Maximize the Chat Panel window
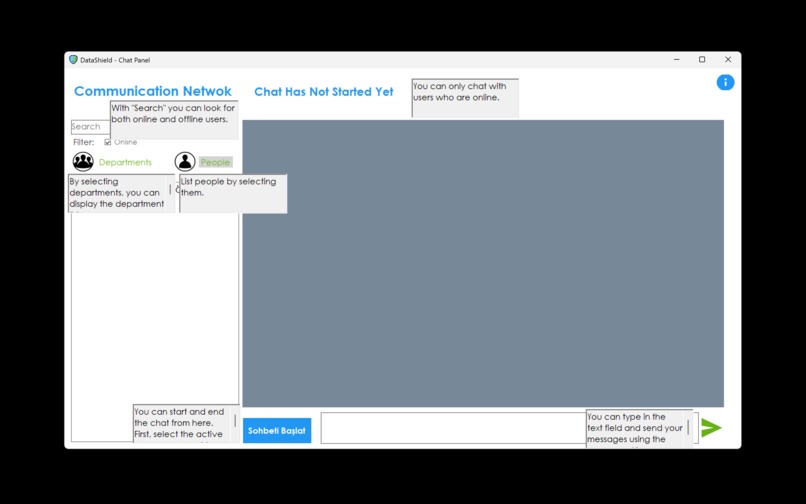Screen dimensions: 806x504 click(x=702, y=60)
